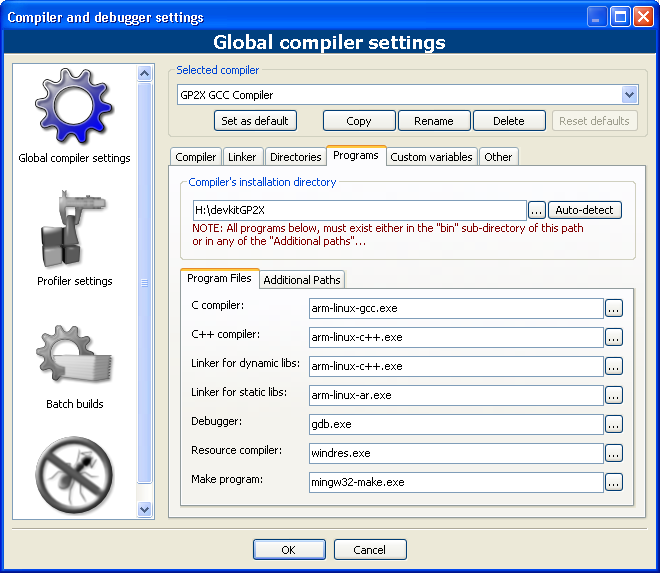660x573 pixels.
Task: Browse for the compiler's installation directory
Action: [536, 211]
